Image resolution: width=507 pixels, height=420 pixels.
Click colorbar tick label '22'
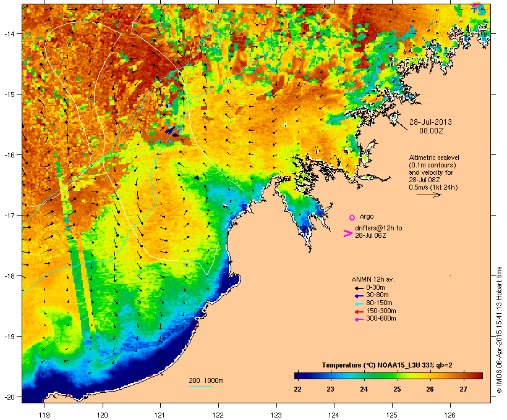297,389
